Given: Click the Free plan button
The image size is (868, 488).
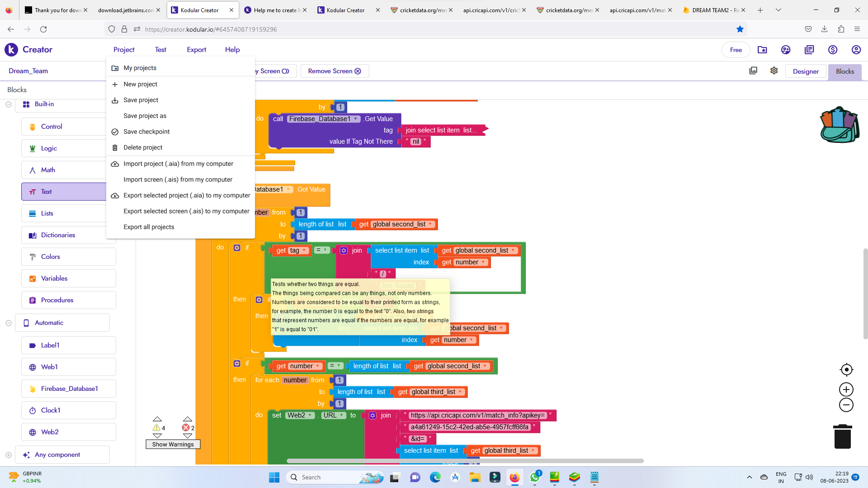Looking at the screenshot, I should [x=736, y=50].
